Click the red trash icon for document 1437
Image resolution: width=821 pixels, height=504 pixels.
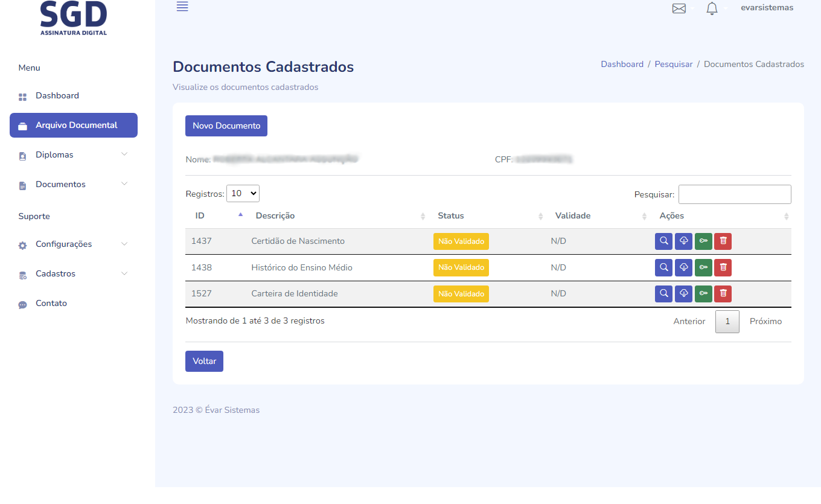click(723, 241)
